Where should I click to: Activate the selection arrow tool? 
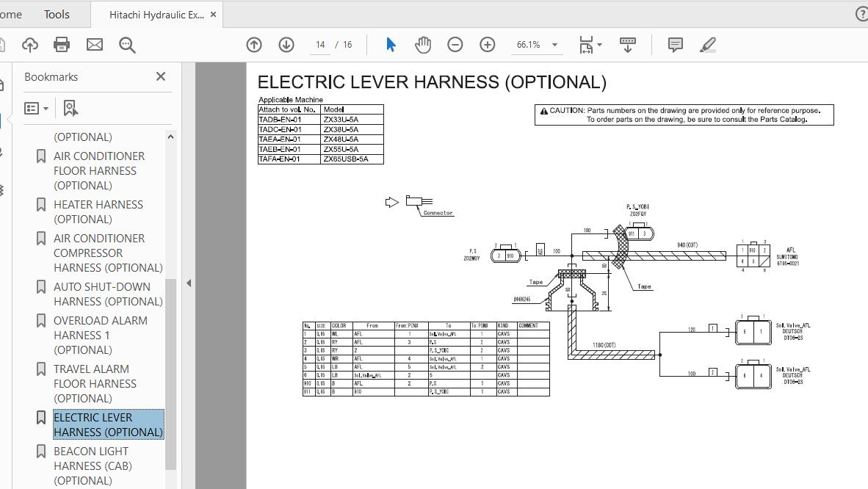click(391, 45)
